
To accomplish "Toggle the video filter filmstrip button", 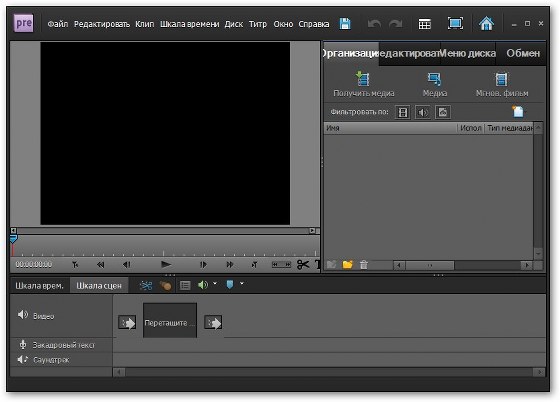I will click(x=403, y=112).
